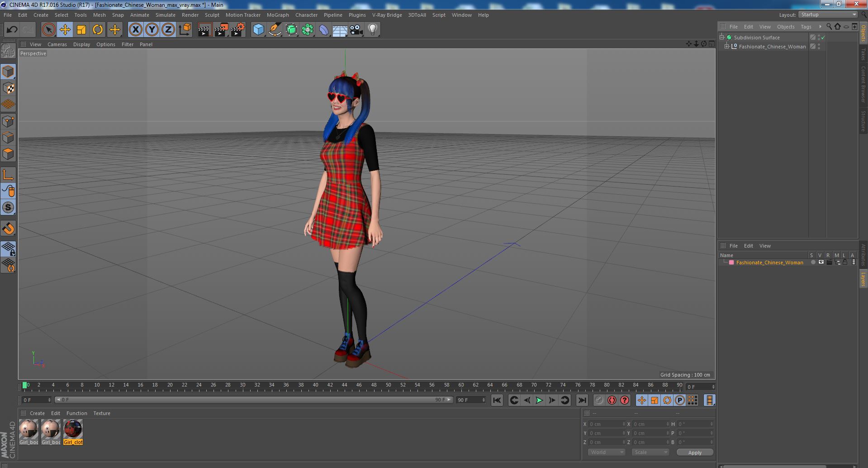Click the Locked Workplane icon
The height and width of the screenshot is (468, 868).
(8, 248)
